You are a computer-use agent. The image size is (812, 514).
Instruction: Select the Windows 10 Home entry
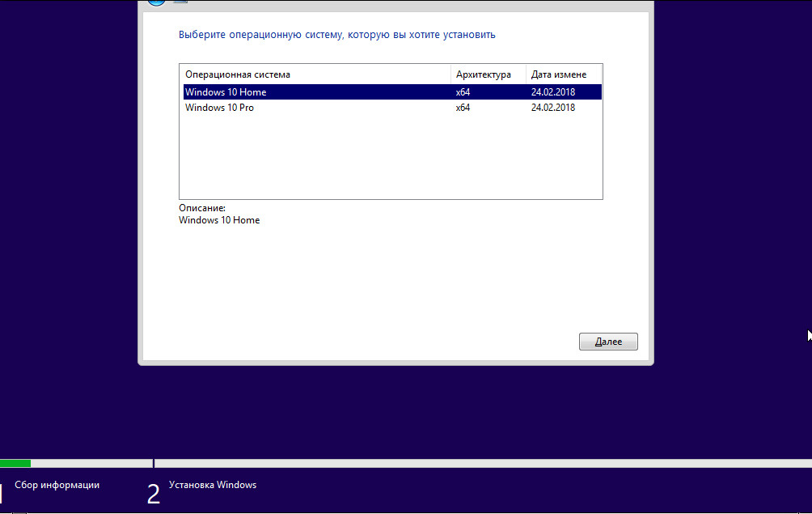tap(392, 91)
